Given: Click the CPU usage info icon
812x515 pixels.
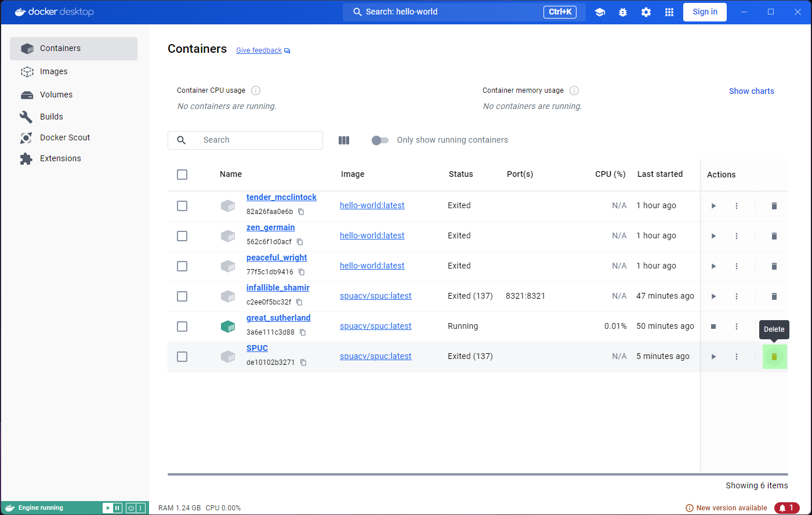Looking at the screenshot, I should 256,90.
